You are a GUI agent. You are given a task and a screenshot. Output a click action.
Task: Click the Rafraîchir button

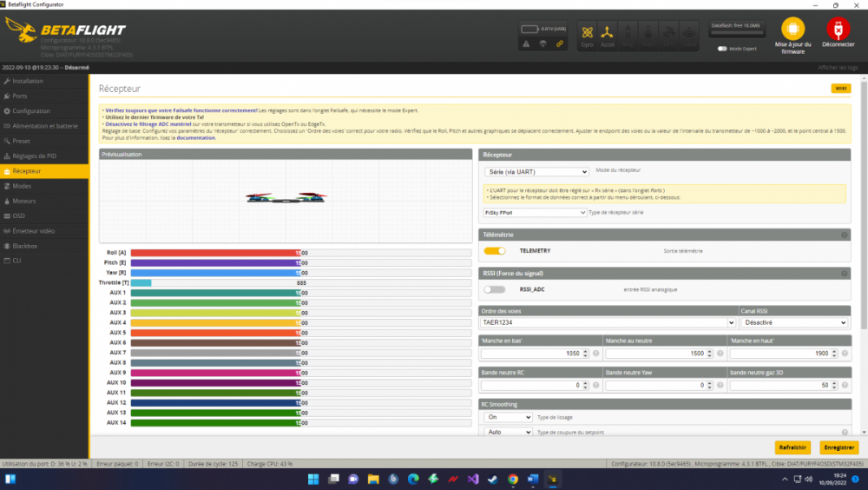click(x=792, y=447)
